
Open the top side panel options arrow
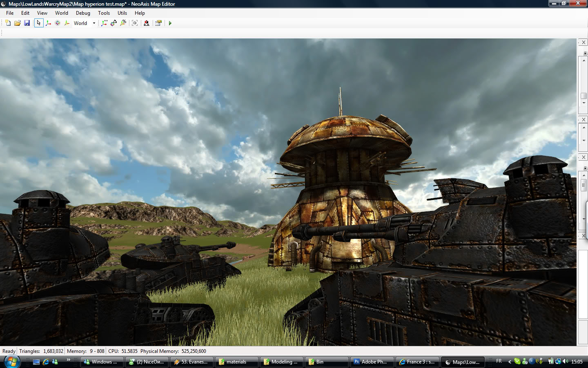[585, 53]
